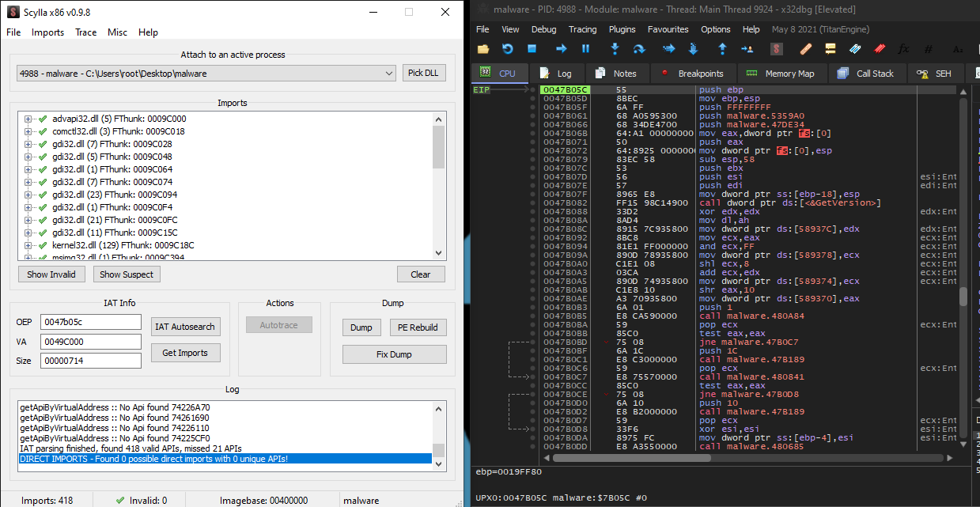Screen dimensions: 980x507
Task: Click the Execute till return icon
Action: click(x=722, y=49)
